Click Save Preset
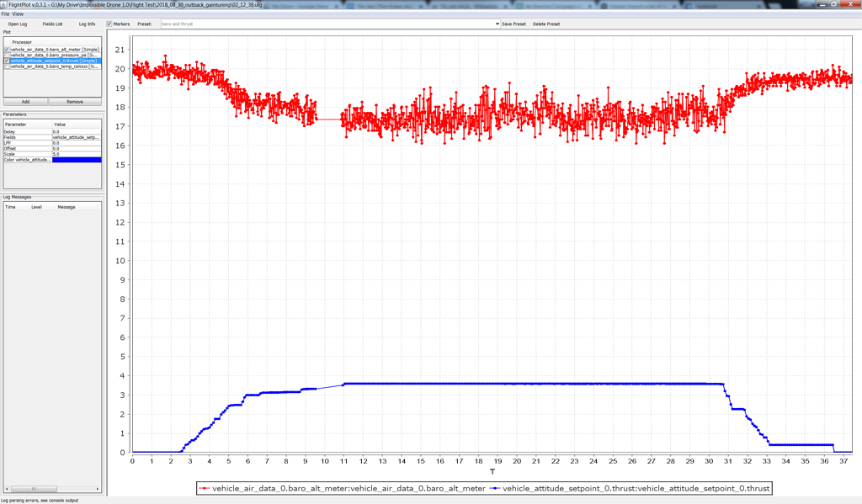Viewport: 862px width, 504px height. [513, 24]
